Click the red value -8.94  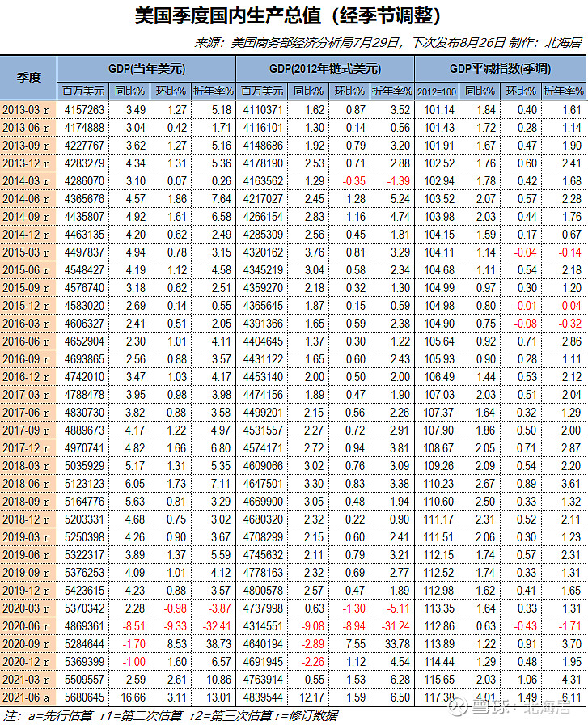point(353,626)
